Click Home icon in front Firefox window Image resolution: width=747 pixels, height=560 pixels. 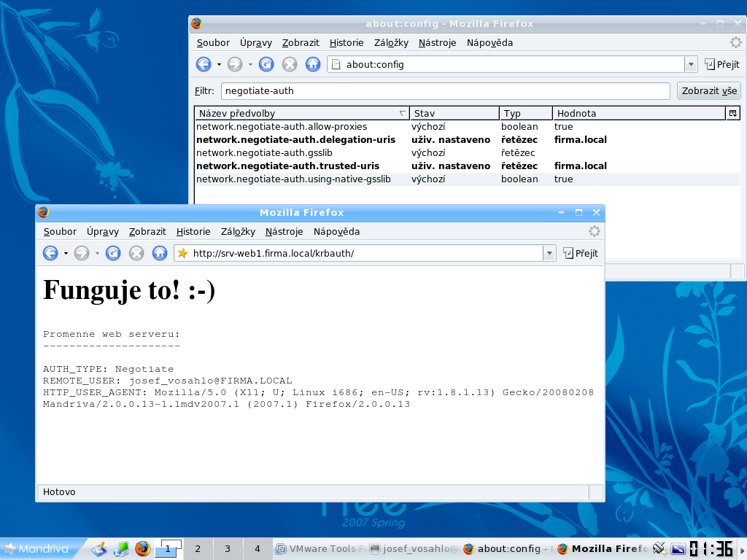(x=160, y=253)
